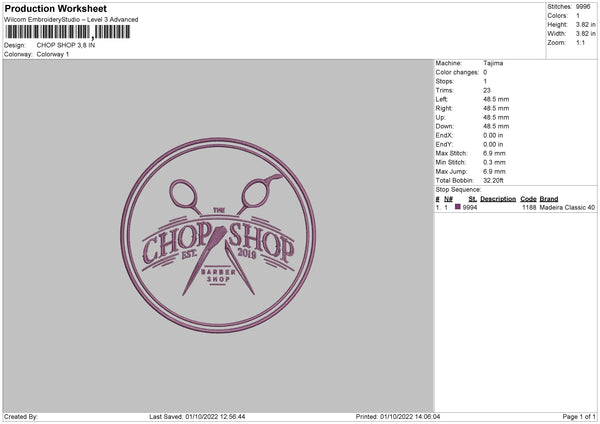Click the St. column header
This screenshot has width=600, height=424.
(473, 199)
